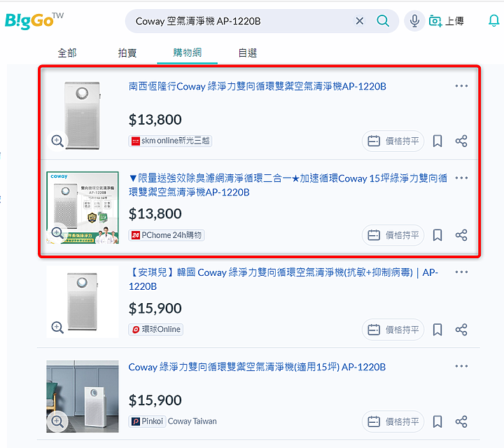Screen dimensions: 504x448
Task: Share the Pinkoi listing
Action: [461, 421]
